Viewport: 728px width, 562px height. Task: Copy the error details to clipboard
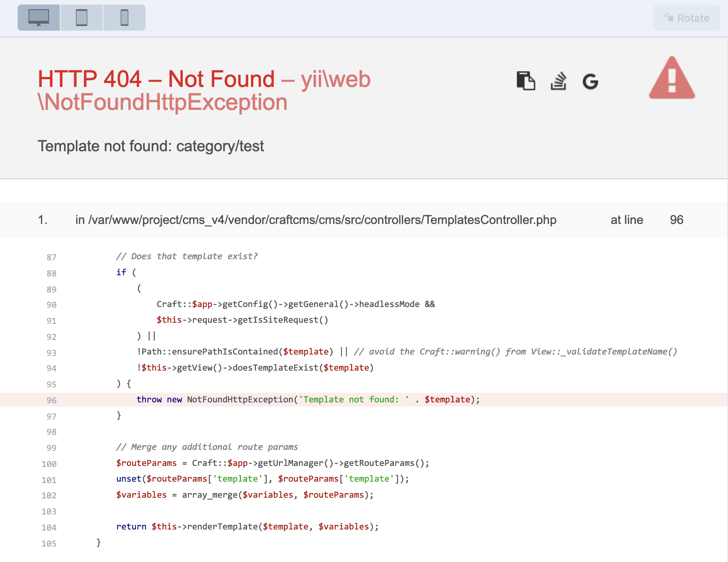(x=525, y=81)
